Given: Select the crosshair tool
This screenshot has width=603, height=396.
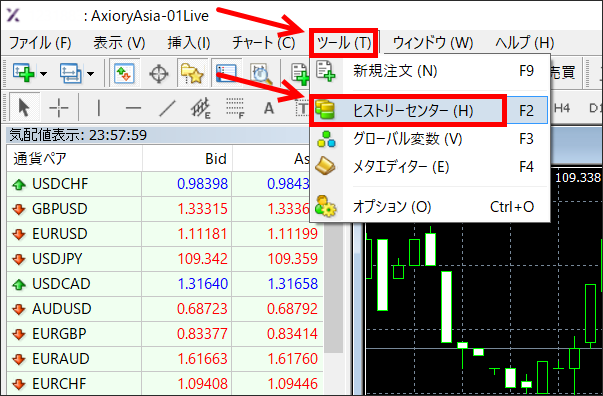Looking at the screenshot, I should pyautogui.click(x=59, y=107).
